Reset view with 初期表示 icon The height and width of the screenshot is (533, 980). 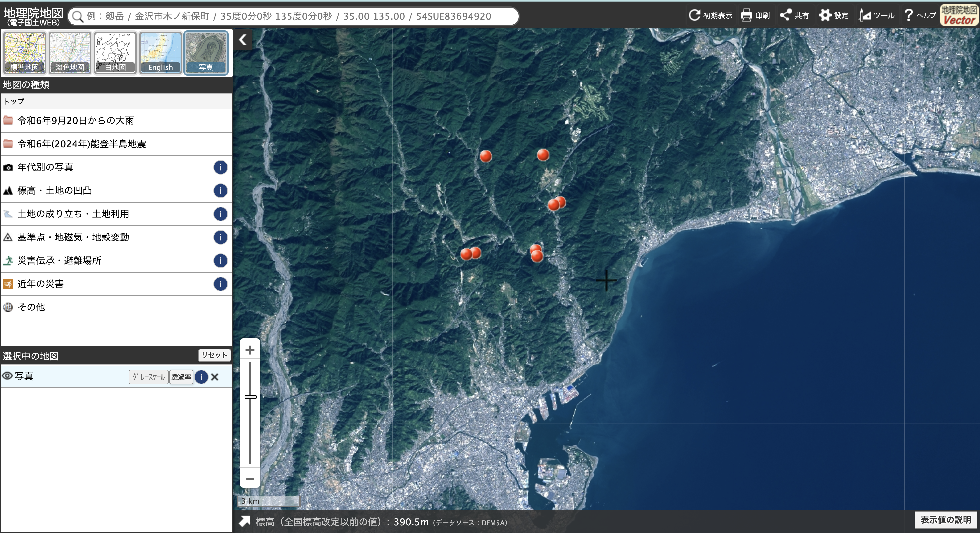pyautogui.click(x=694, y=15)
